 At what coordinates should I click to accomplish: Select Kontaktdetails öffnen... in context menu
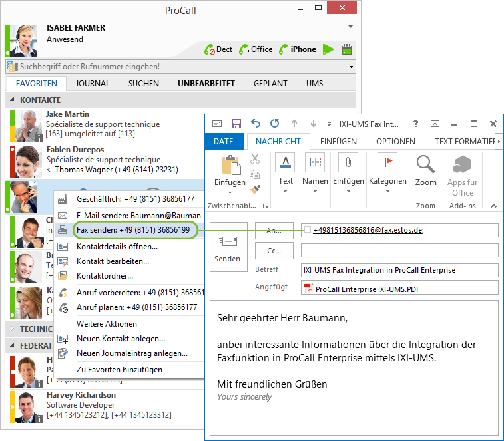pos(117,247)
